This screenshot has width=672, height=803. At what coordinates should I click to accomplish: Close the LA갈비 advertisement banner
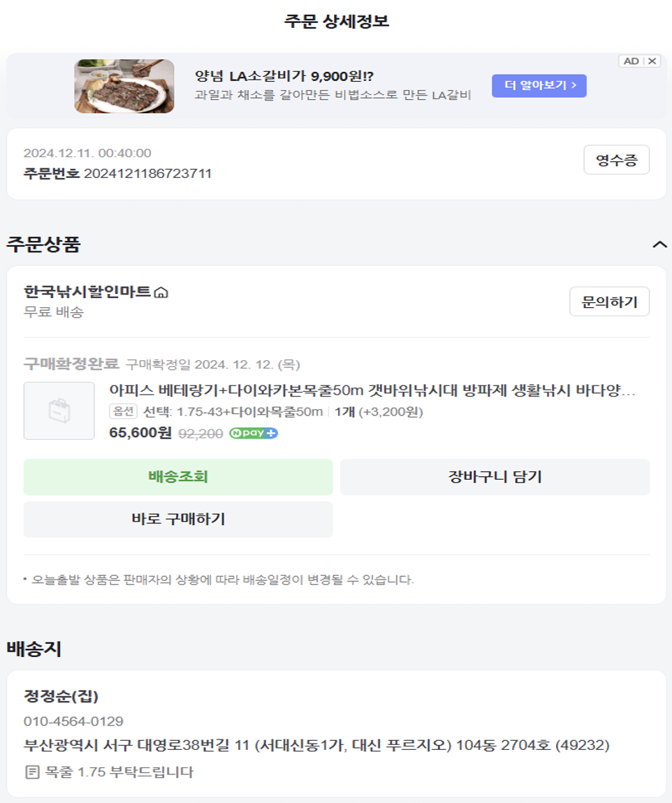click(652, 61)
